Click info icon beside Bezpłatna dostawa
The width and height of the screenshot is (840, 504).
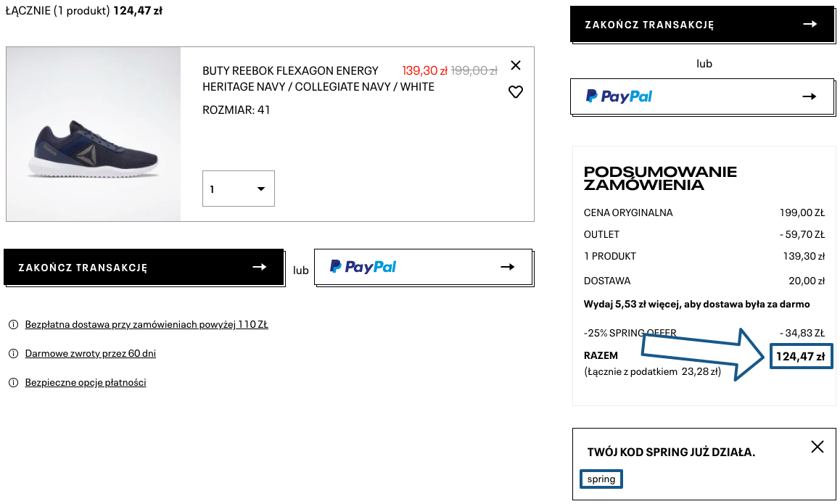tap(13, 325)
